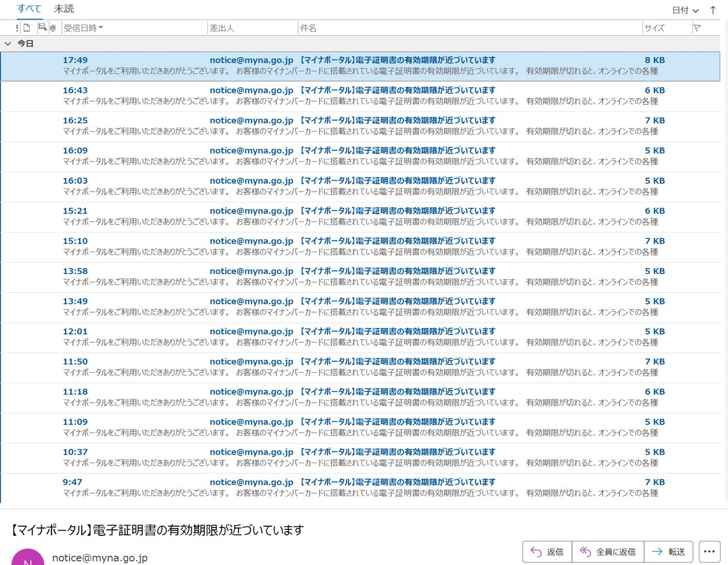Click the 全員に返信 reply all button

click(608, 552)
